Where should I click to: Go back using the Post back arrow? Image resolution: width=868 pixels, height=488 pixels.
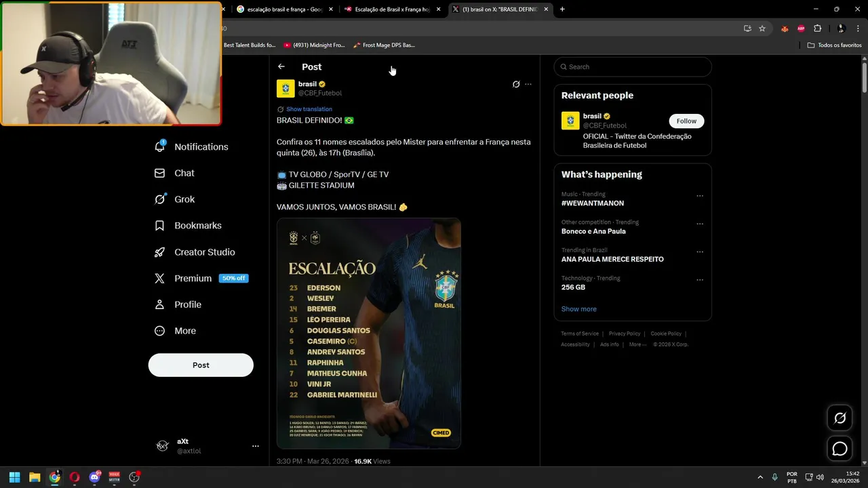point(281,66)
